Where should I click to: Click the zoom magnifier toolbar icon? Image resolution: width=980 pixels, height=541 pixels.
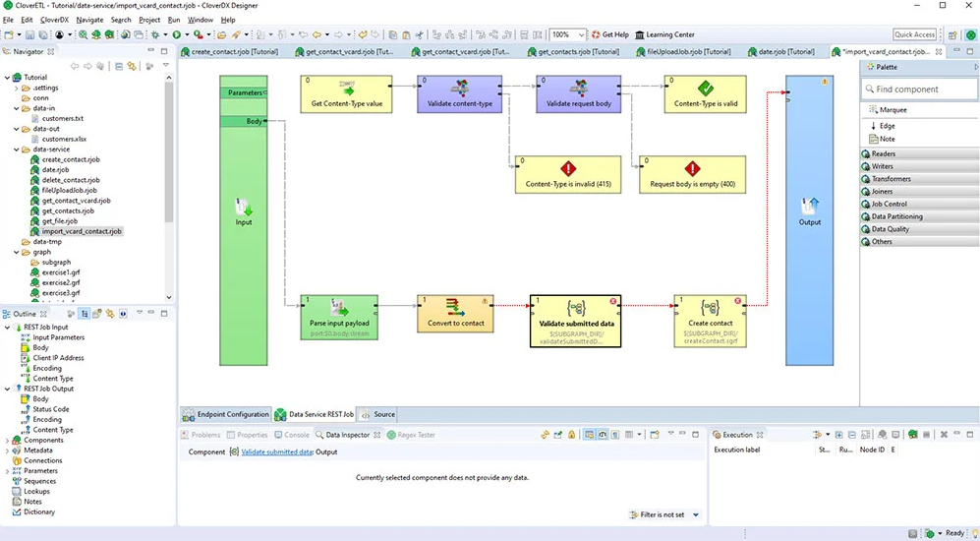click(84, 35)
